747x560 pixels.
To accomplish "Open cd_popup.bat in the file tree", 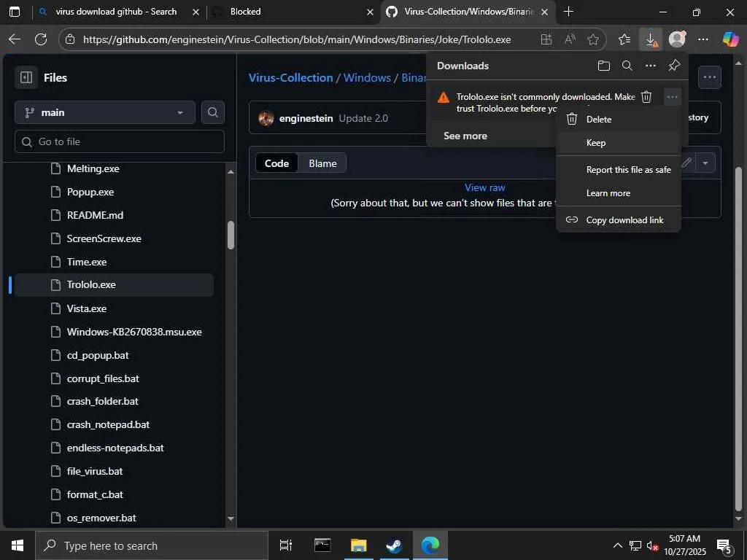I will tap(98, 355).
